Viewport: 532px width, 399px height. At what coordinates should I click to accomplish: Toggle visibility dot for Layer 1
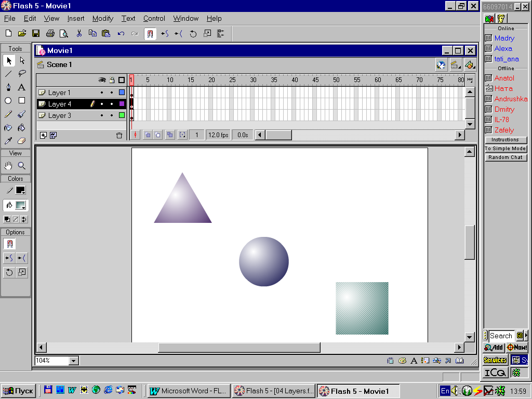(102, 92)
